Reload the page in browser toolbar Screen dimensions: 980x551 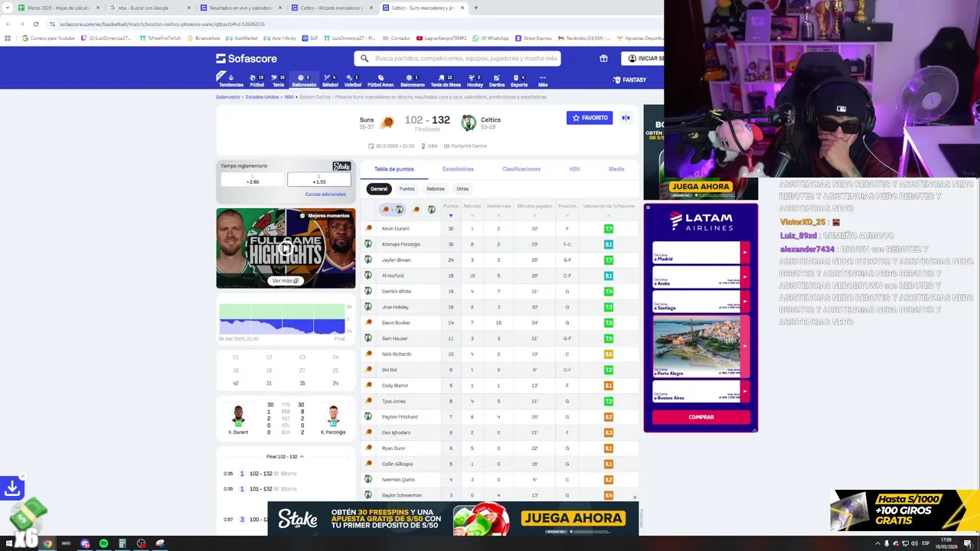pos(36,24)
